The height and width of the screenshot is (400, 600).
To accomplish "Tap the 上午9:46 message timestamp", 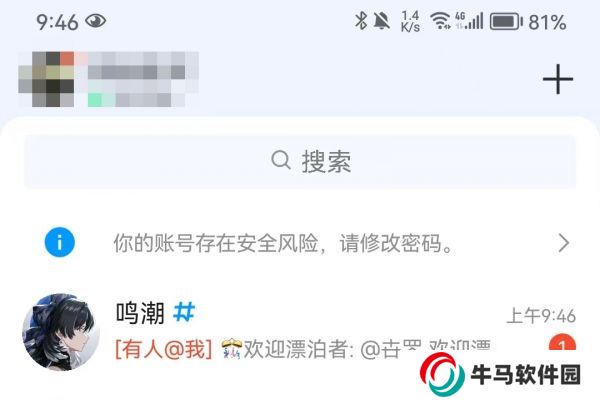I will click(541, 316).
